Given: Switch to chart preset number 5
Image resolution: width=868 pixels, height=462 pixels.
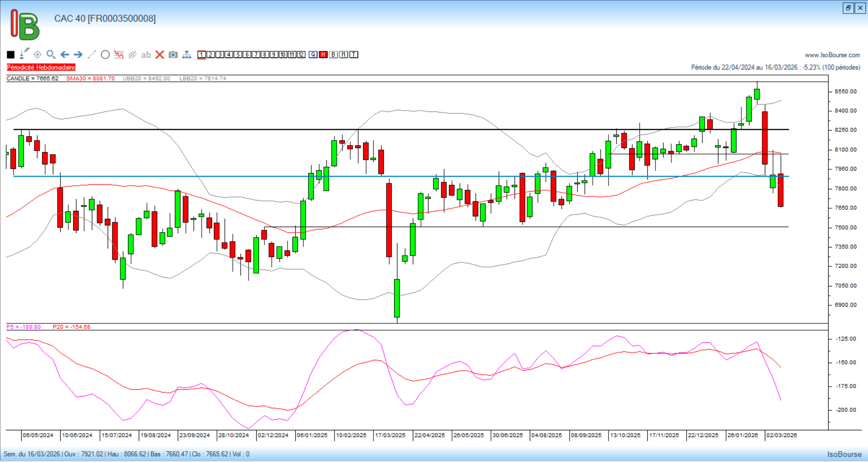Looking at the screenshot, I should point(238,55).
